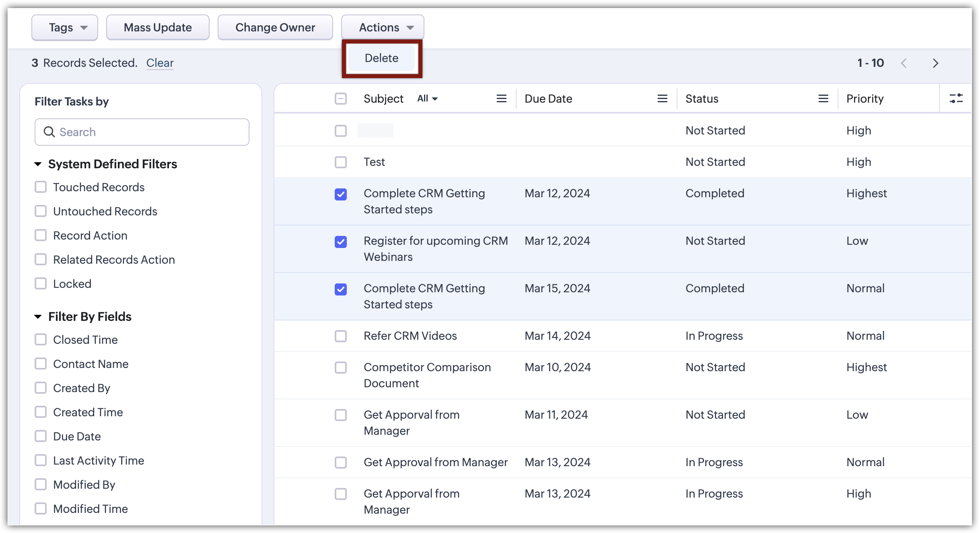
Task: Collapse the System Defined Filters section
Action: pos(38,164)
